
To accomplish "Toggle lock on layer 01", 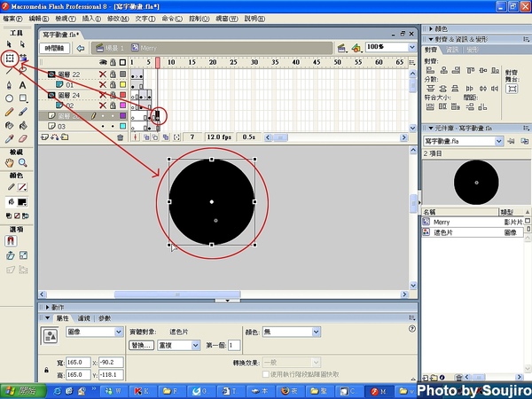I will click(112, 85).
